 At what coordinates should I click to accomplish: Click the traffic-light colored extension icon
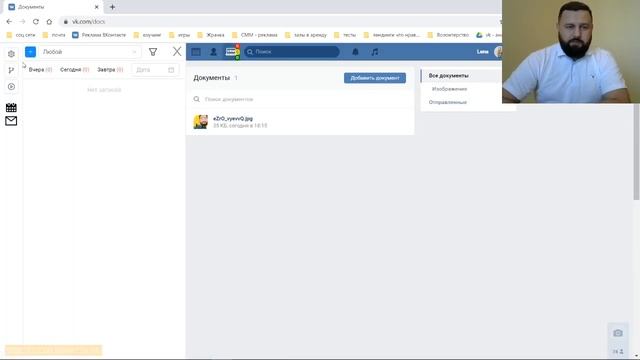point(232,52)
